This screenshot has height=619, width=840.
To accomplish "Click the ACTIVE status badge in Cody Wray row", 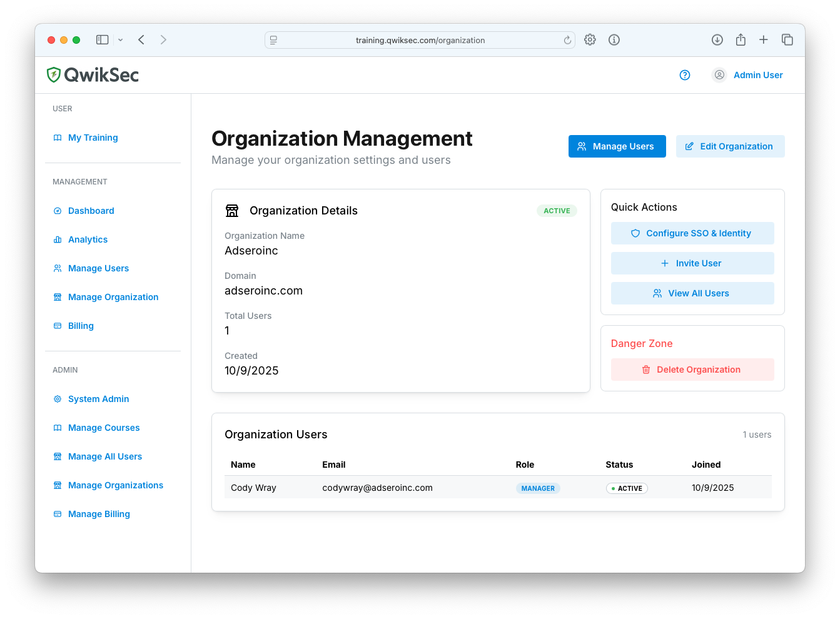I will [627, 488].
